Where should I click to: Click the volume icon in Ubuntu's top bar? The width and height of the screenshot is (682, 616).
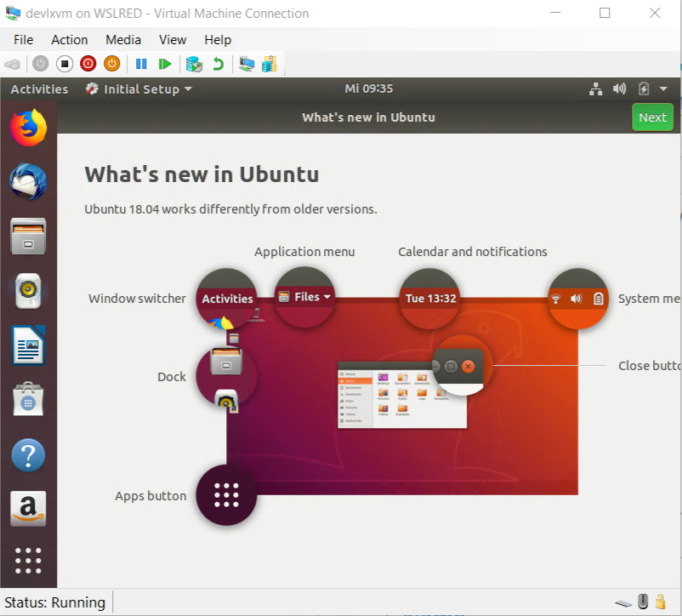(619, 88)
